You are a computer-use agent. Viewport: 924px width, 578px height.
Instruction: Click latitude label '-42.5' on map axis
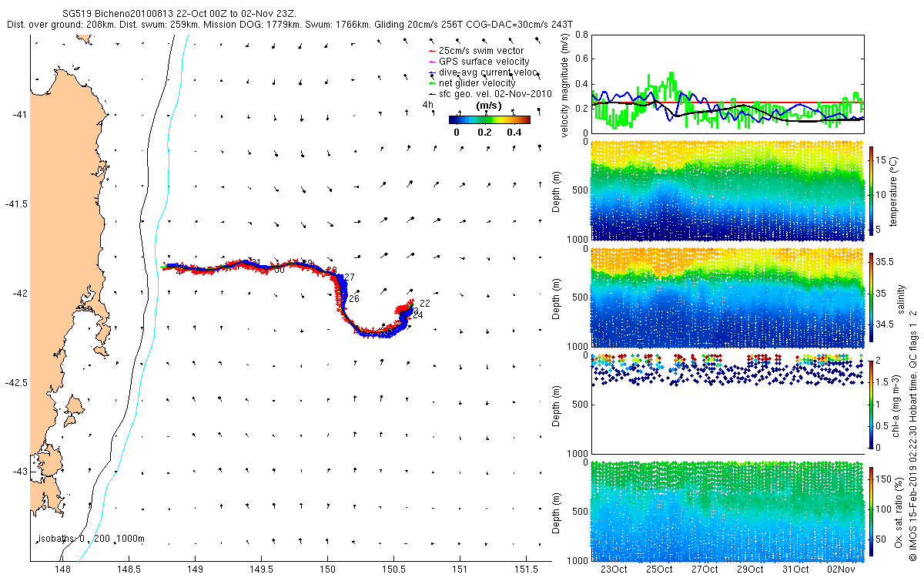point(17,383)
